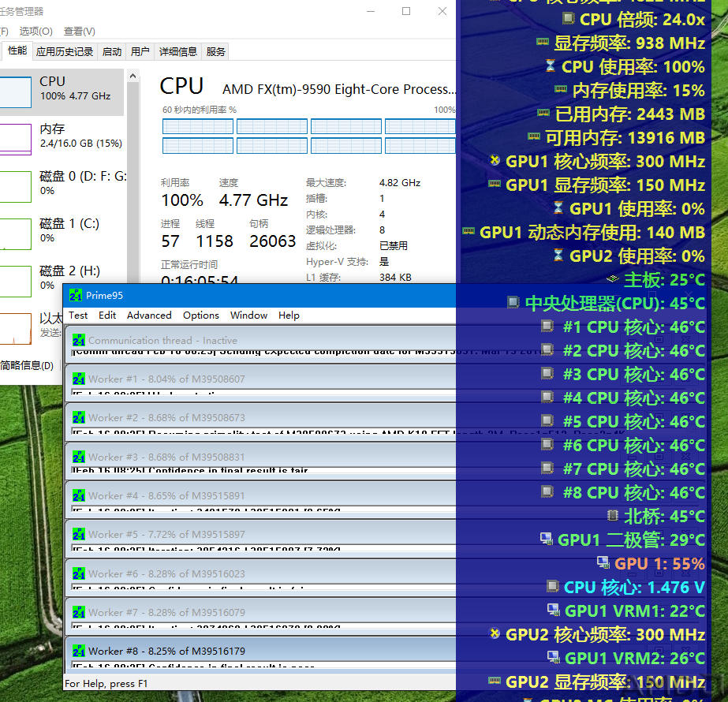Click the Worker #6 window icon
Screen dimensions: 728x702
click(78, 573)
